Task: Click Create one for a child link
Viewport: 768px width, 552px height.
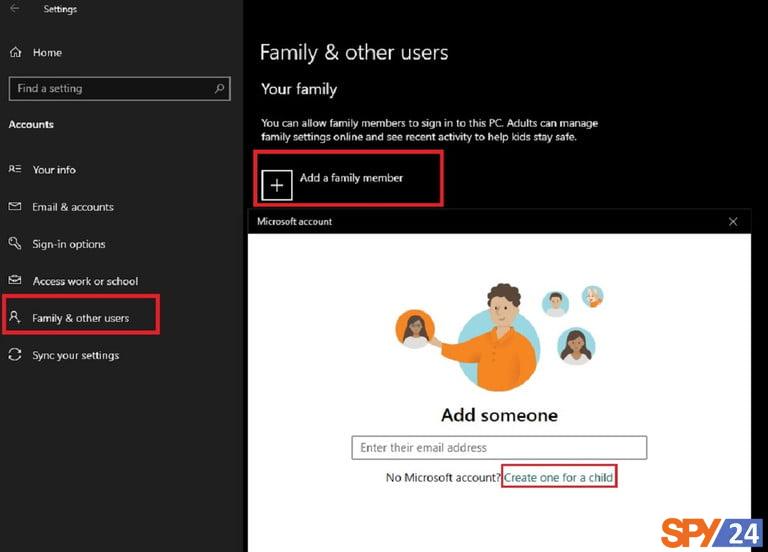Action: 558,477
